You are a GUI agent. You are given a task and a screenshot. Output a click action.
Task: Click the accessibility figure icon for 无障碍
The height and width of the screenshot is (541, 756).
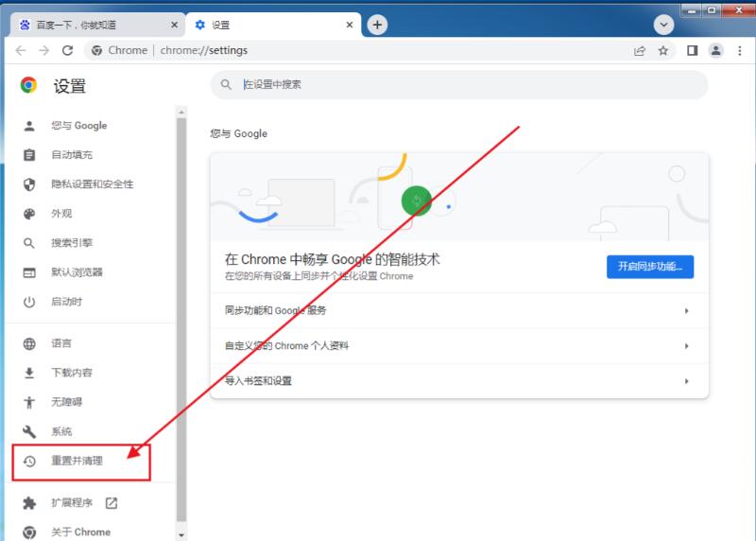click(29, 403)
